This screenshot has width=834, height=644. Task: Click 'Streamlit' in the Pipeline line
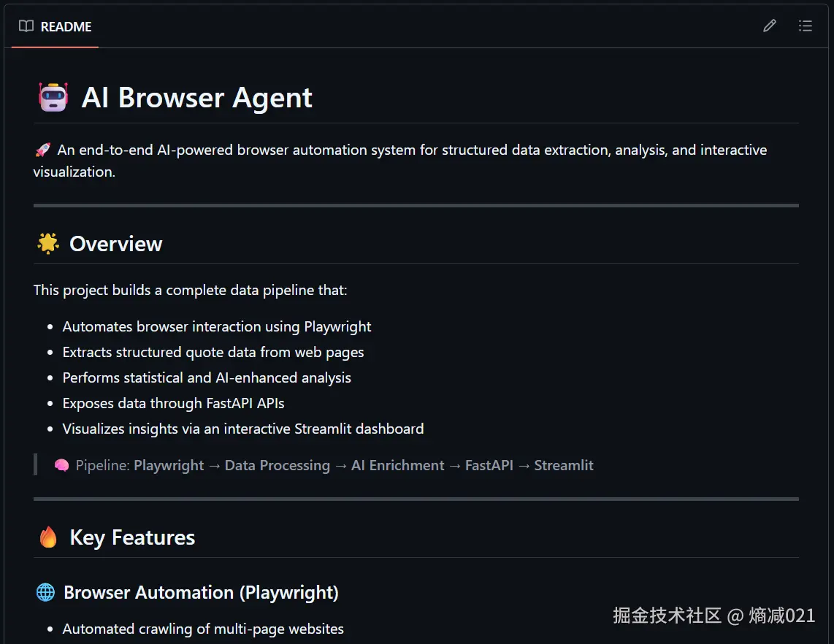(x=563, y=465)
